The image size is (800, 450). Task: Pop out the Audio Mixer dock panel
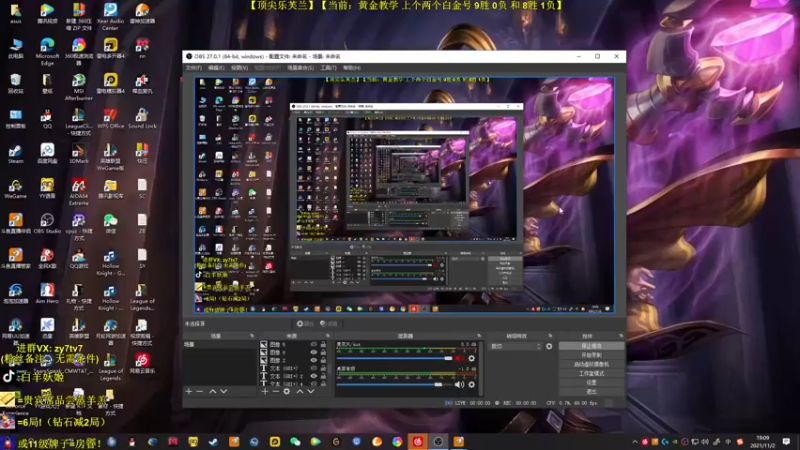pos(479,336)
